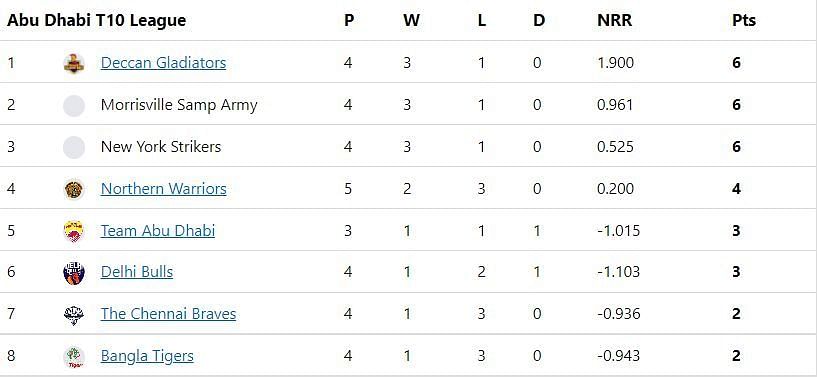
Task: Click the NRR column header
Action: point(614,20)
